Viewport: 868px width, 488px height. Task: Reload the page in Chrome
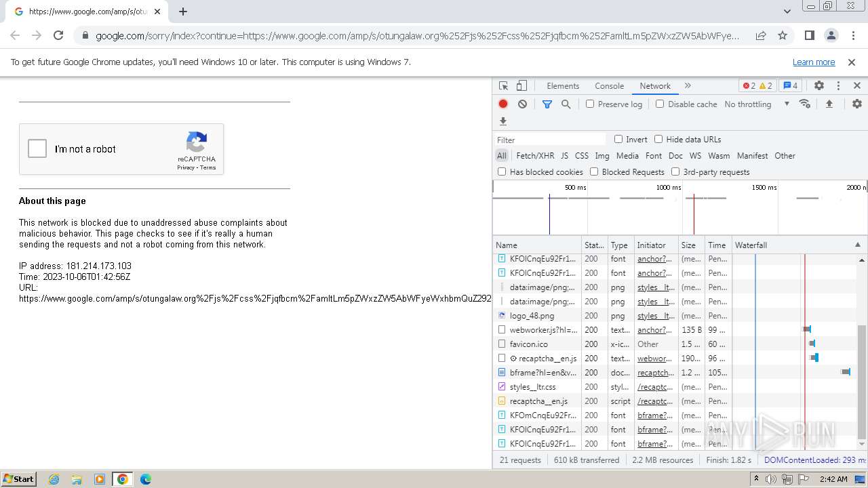[58, 35]
